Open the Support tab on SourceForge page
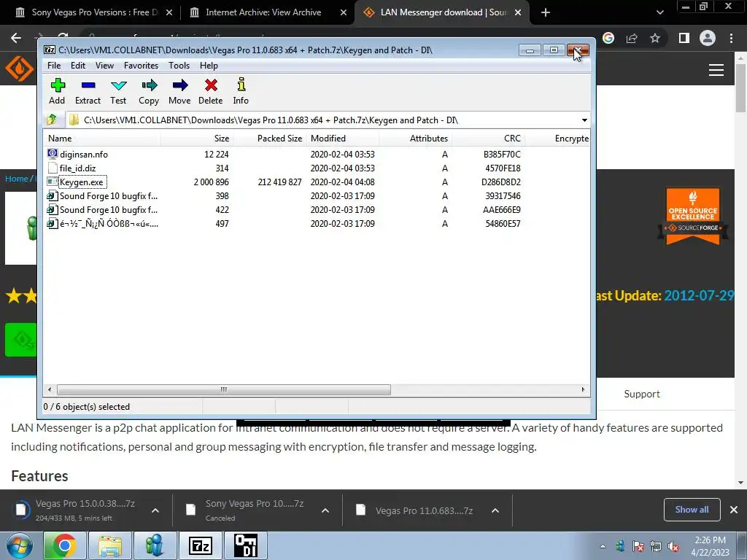This screenshot has width=747, height=560. (642, 394)
